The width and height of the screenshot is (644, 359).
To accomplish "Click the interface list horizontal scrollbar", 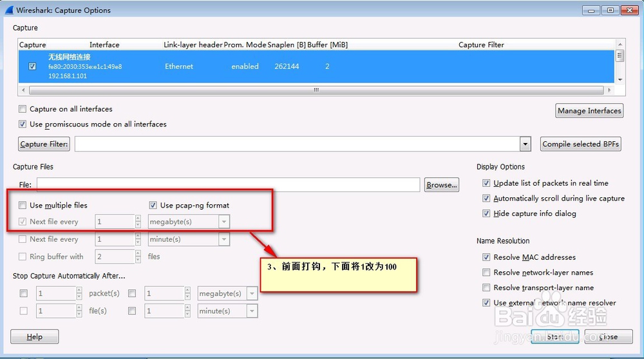I will tap(316, 90).
